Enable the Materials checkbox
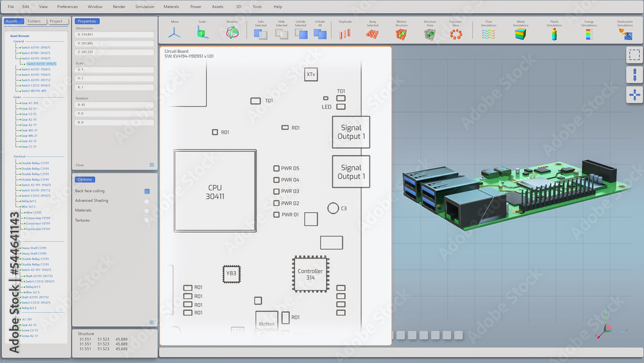644x363 pixels. tap(147, 210)
